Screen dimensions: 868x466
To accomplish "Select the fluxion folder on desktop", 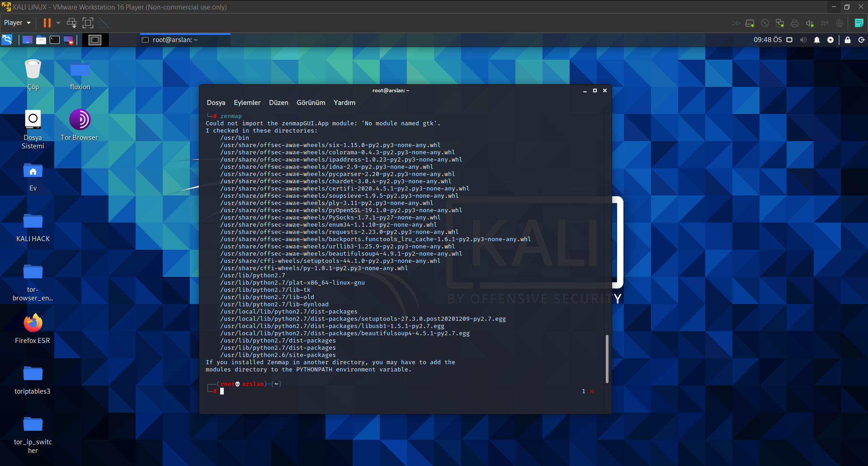I will [80, 75].
